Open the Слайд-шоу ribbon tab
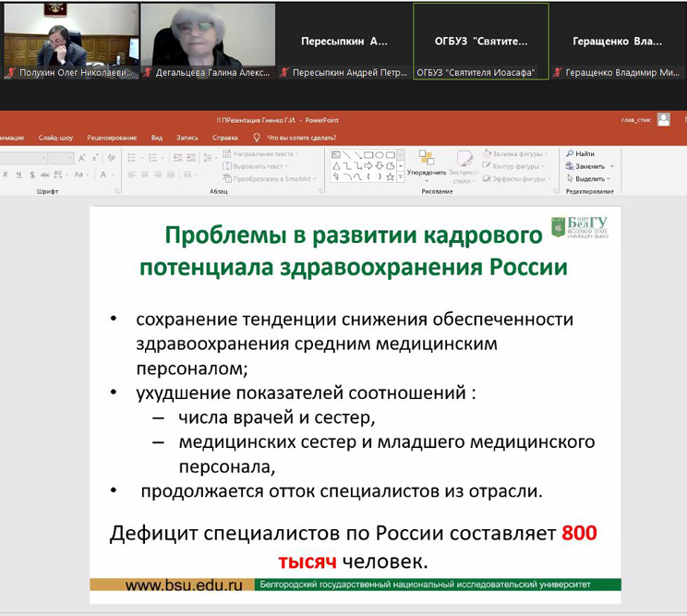Image resolution: width=687 pixels, height=616 pixels. coord(55,138)
